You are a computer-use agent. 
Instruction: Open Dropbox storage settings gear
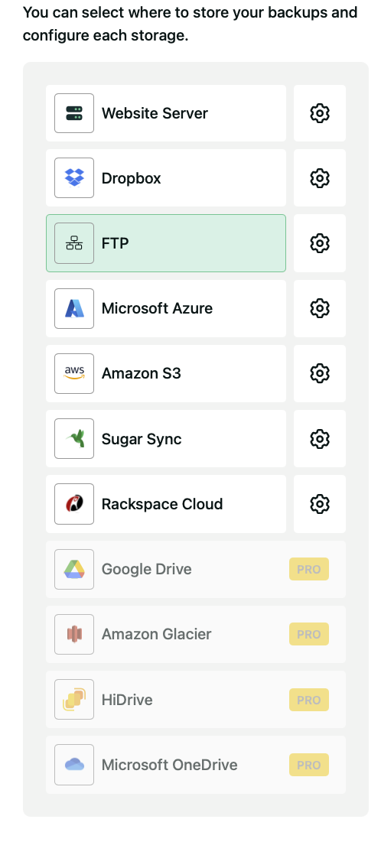(x=320, y=178)
